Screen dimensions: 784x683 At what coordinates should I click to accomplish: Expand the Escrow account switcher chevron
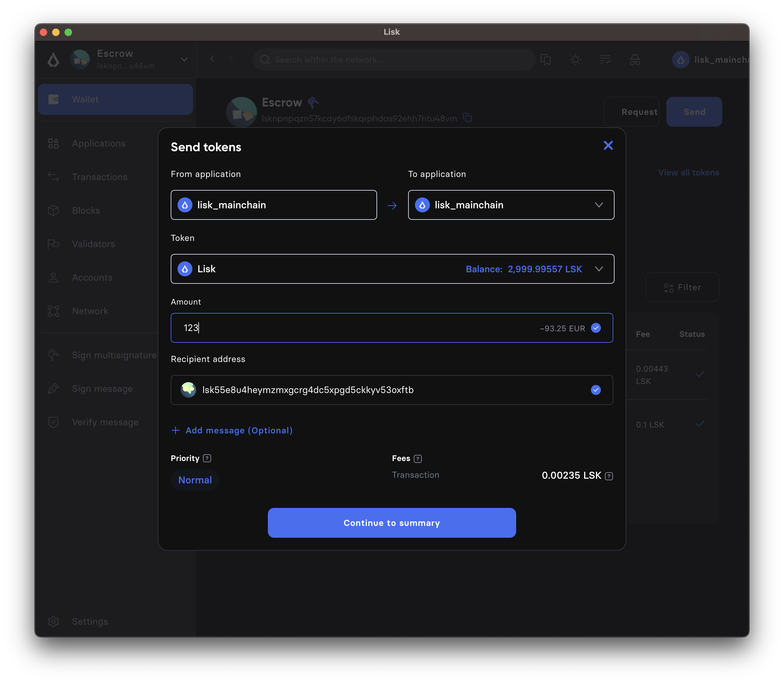(184, 60)
